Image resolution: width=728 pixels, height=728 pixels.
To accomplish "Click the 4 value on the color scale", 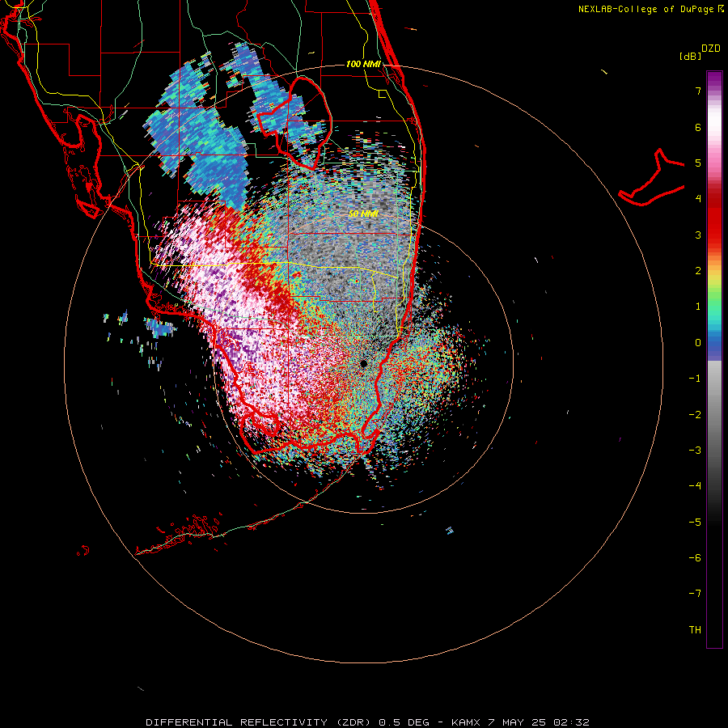I will pyautogui.click(x=698, y=199).
